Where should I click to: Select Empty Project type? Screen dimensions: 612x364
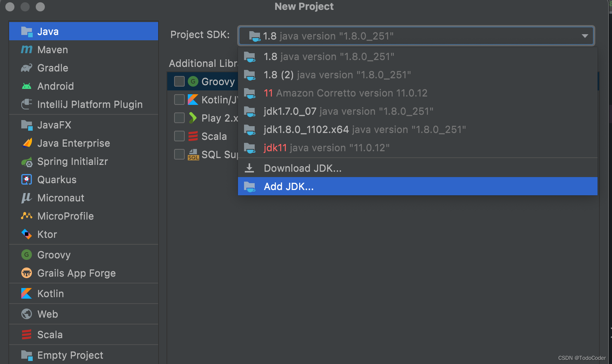click(84, 355)
